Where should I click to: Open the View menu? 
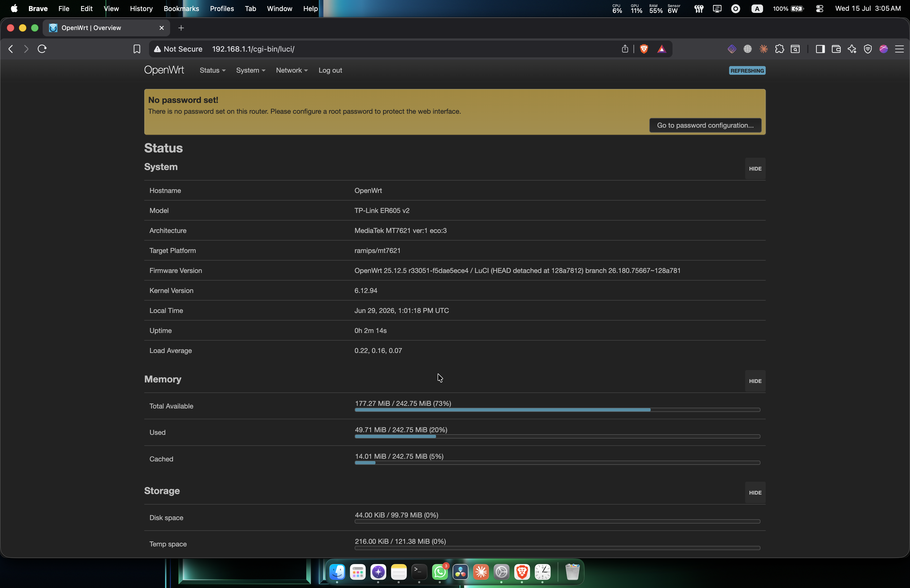click(x=111, y=8)
